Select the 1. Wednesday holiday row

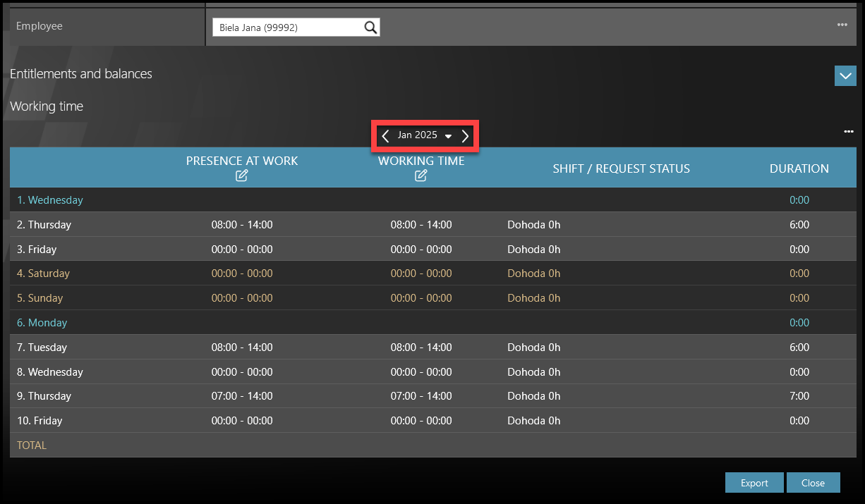[50, 200]
